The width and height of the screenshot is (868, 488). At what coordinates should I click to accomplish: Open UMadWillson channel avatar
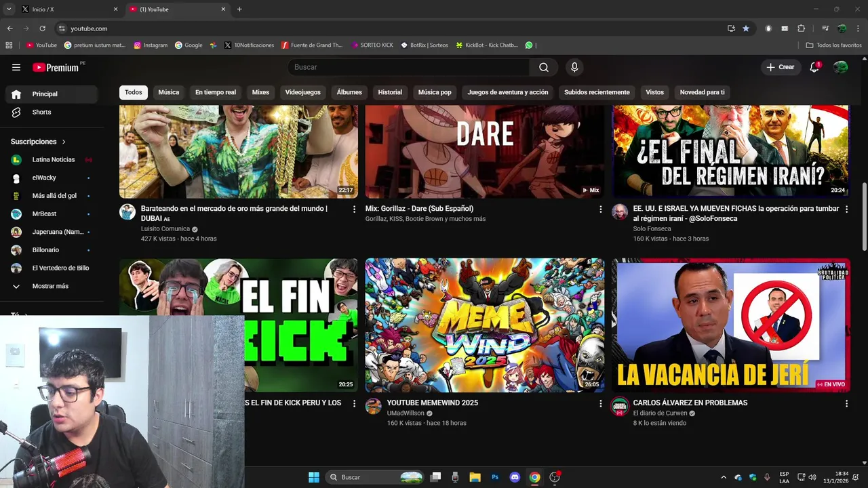[374, 406]
